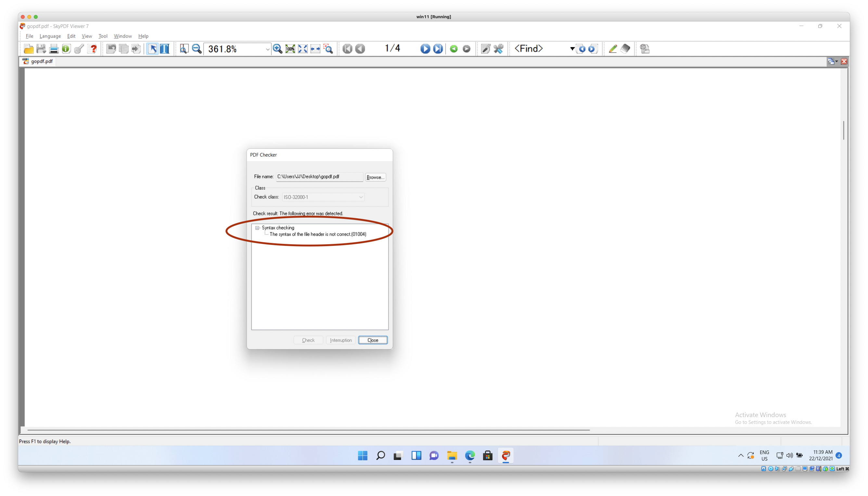The width and height of the screenshot is (868, 496).
Task: Open the document security key settings
Action: [79, 49]
